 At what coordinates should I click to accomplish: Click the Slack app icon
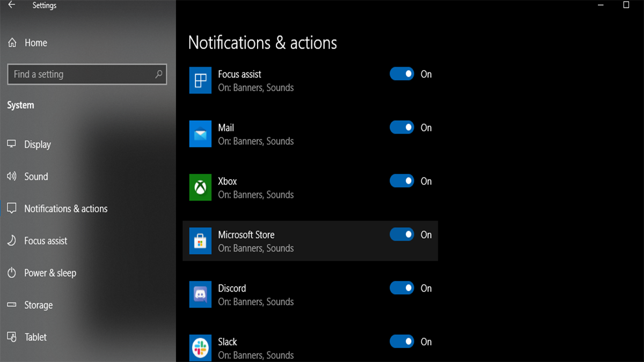(x=200, y=348)
